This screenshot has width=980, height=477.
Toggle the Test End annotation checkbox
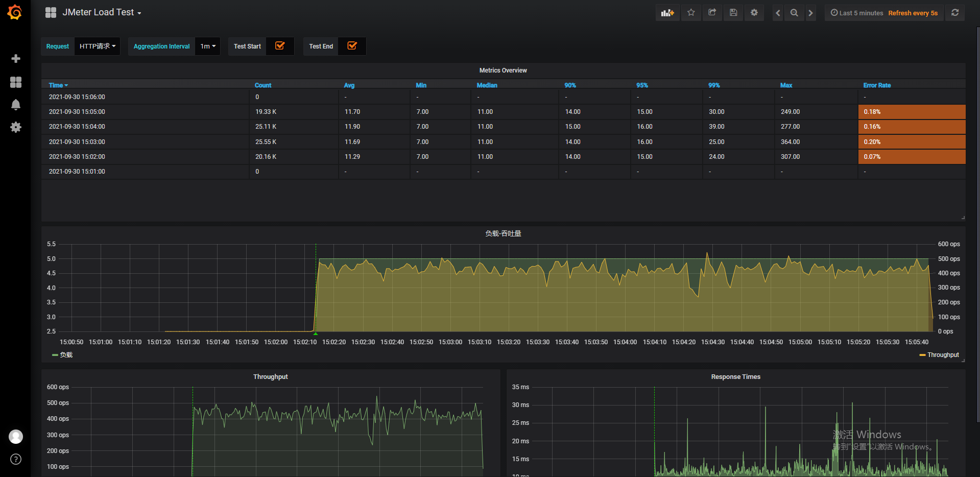tap(352, 46)
